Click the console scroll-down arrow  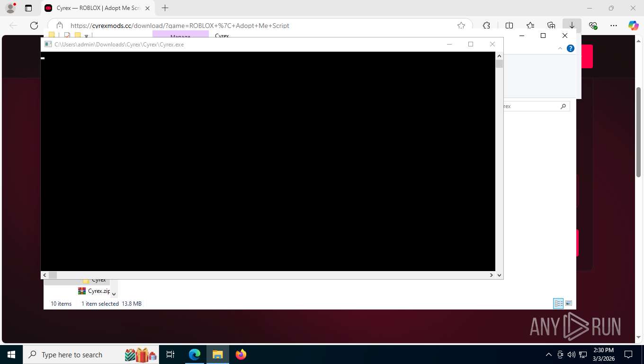click(499, 275)
